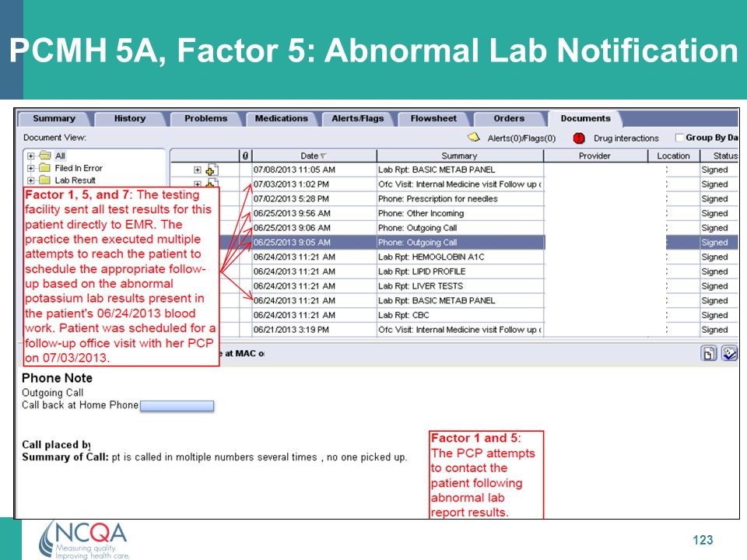Screen dimensions: 747x560
Task: Select the Filed In Error tree item
Action: (79, 168)
